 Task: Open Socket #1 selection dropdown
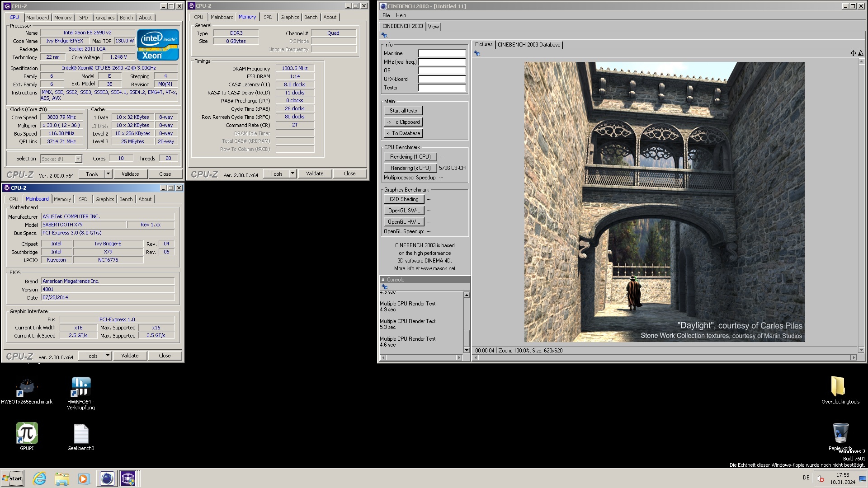point(78,159)
